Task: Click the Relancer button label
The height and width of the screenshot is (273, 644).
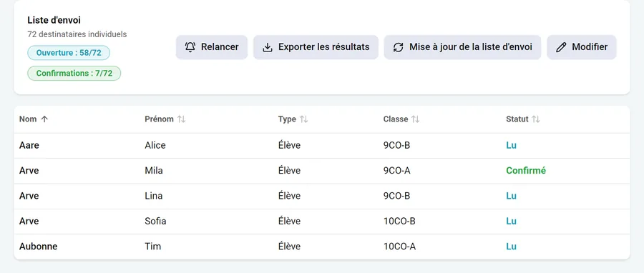Action: click(220, 47)
